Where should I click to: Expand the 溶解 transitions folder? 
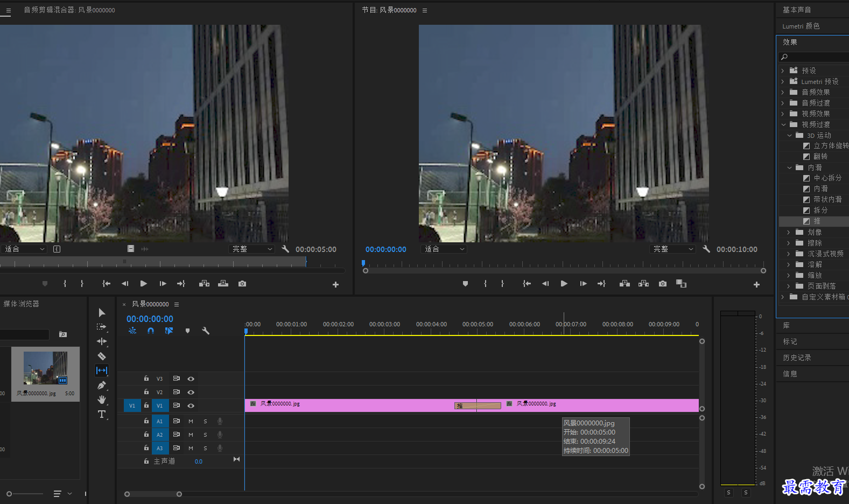coord(789,264)
